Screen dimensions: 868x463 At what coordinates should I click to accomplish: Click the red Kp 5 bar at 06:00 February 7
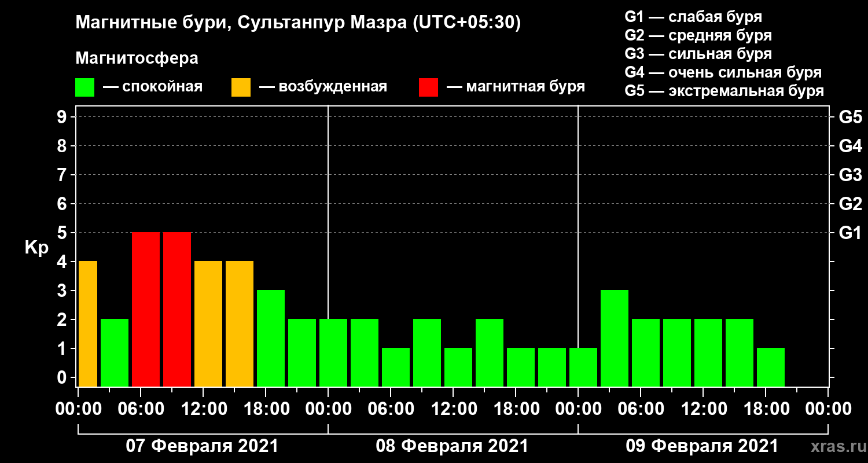tap(146, 309)
